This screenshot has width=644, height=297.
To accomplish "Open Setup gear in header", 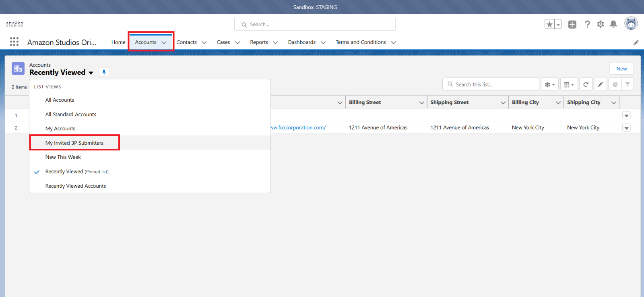I will click(601, 25).
